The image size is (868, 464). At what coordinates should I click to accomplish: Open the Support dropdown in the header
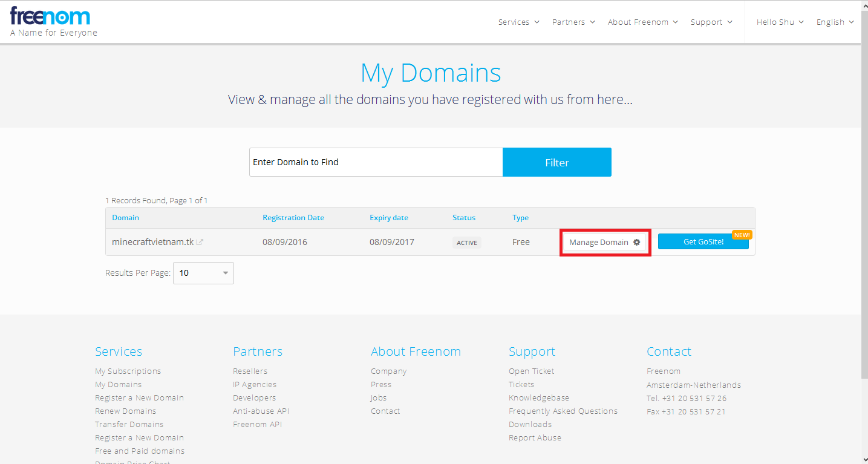pyautogui.click(x=711, y=22)
